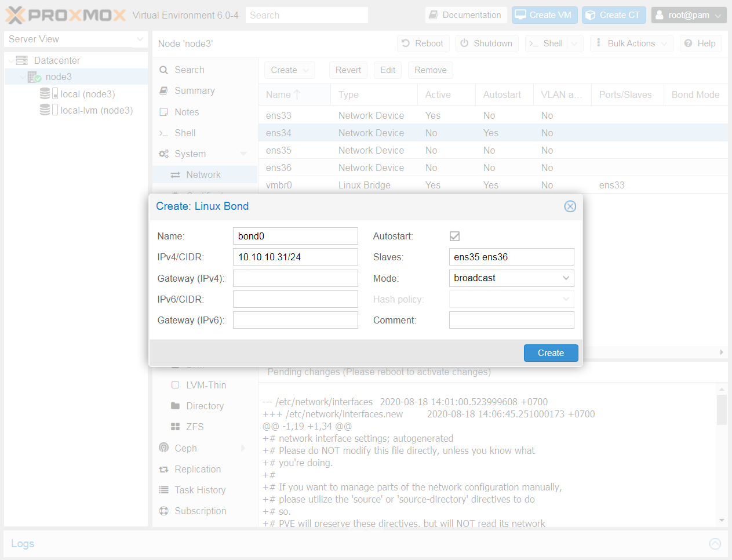Click the Proxmox logo
This screenshot has height=560, width=732.
[x=65, y=15]
